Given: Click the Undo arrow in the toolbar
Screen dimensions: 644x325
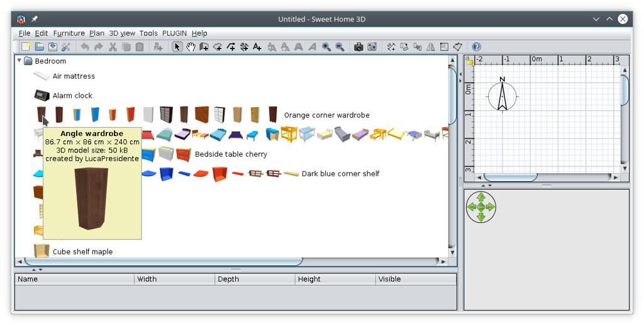Looking at the screenshot, I should (85, 47).
